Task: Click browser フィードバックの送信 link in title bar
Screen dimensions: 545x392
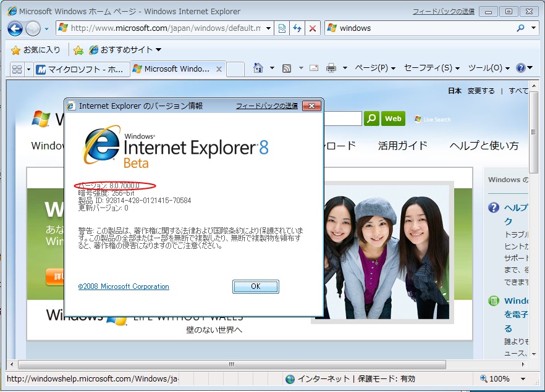Action: click(x=444, y=12)
